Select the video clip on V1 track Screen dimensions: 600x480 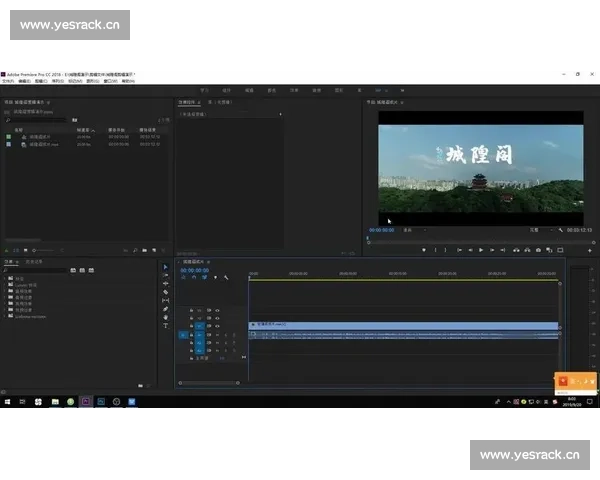coord(403,326)
